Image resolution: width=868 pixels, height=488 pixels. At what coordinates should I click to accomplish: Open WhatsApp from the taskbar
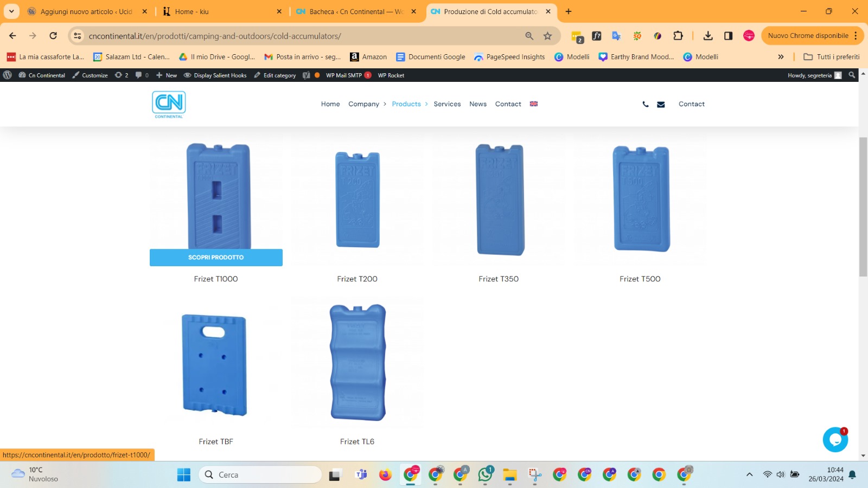click(486, 475)
